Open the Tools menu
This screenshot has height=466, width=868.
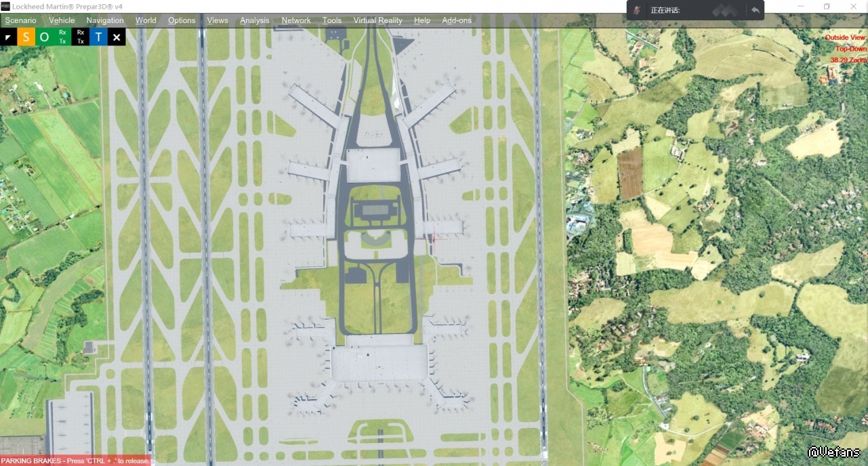click(x=332, y=20)
